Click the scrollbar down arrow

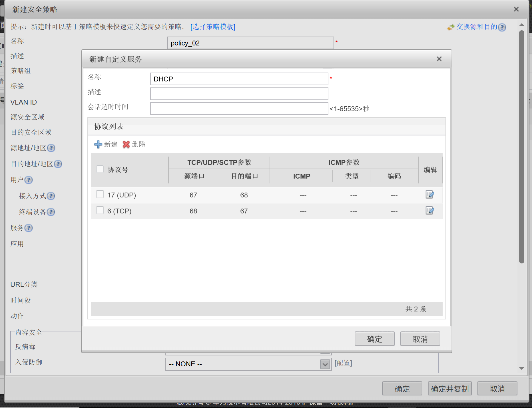(522, 369)
